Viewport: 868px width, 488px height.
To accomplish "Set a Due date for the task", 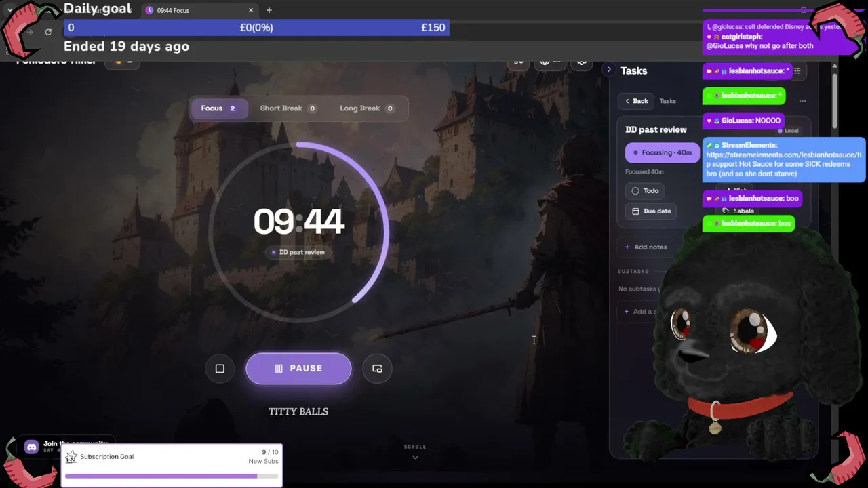I will (x=651, y=211).
